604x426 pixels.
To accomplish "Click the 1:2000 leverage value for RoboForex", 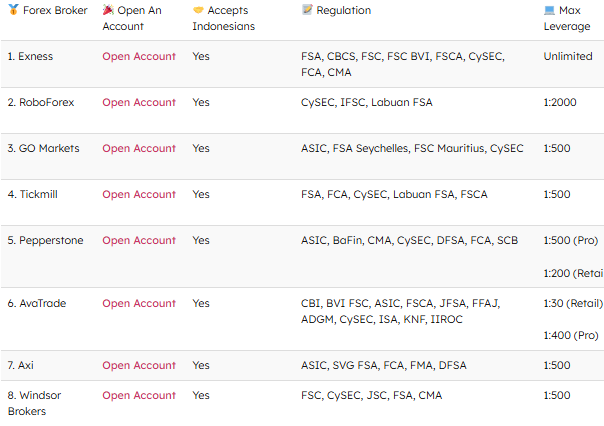I will 560,102.
